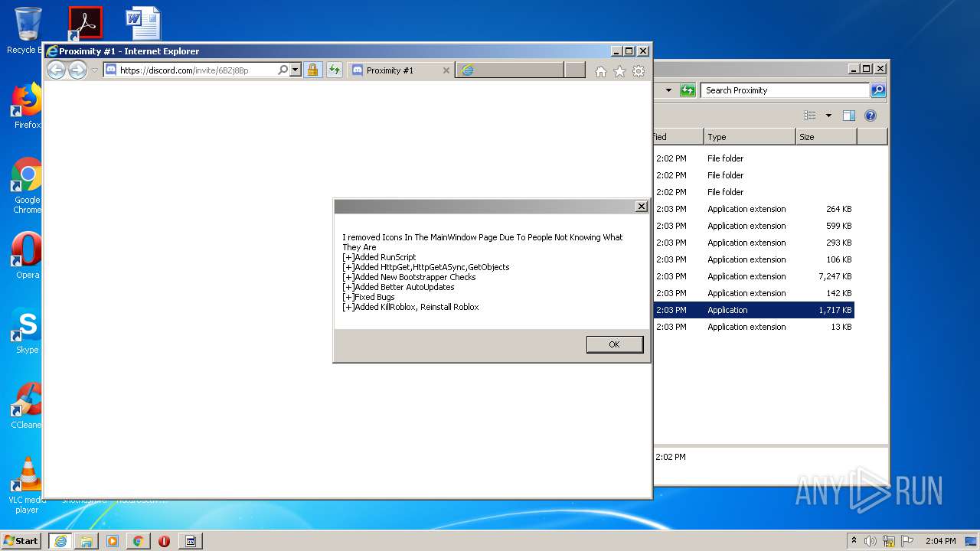Open Opera from the taskbar
The height and width of the screenshot is (551, 980).
[164, 540]
